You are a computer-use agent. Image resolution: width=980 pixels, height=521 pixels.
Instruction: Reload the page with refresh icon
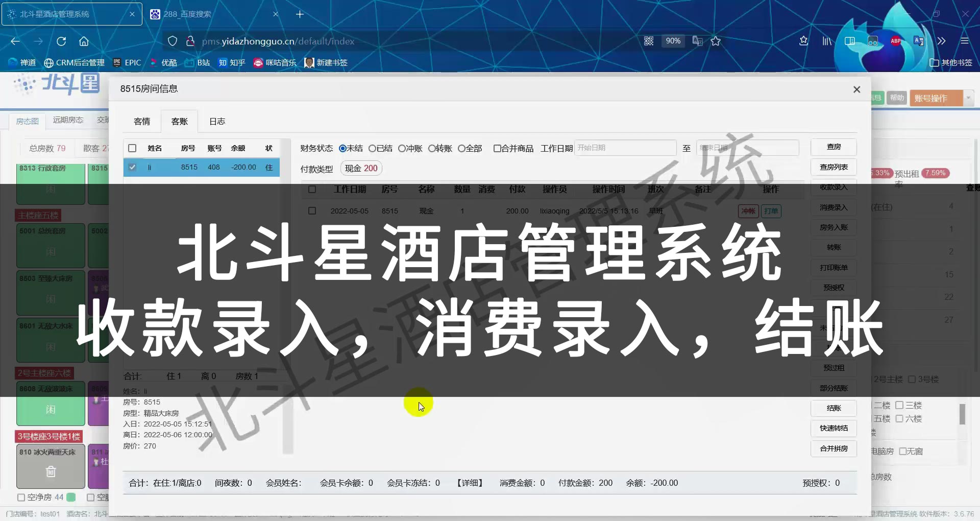point(61,41)
